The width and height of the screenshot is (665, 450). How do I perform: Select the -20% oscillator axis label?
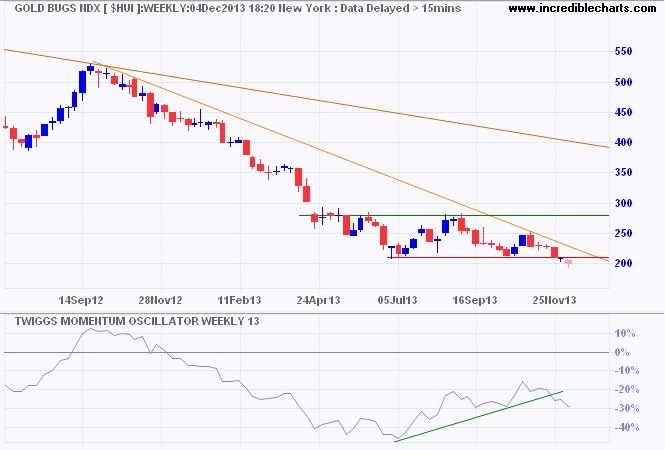pyautogui.click(x=626, y=389)
